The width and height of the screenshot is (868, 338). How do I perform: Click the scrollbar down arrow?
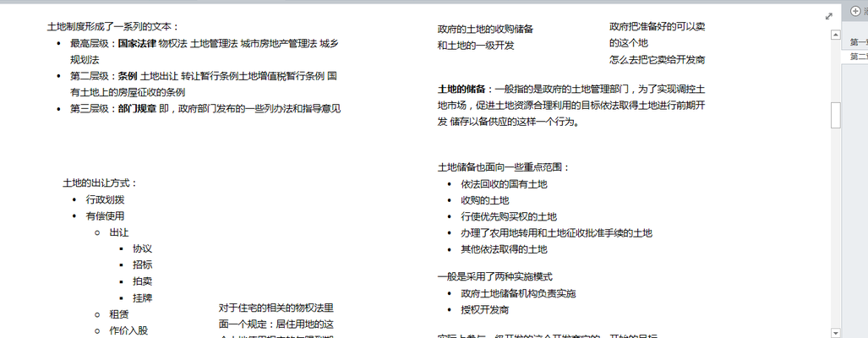[835, 332]
